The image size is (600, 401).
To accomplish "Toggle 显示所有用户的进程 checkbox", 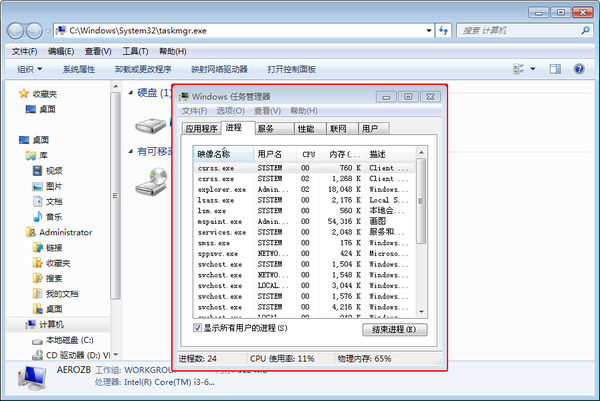I will (197, 328).
